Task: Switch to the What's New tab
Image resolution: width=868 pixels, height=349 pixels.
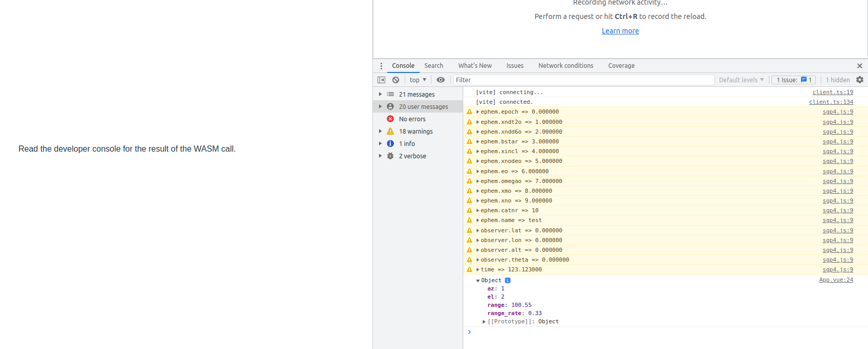Action: point(475,66)
